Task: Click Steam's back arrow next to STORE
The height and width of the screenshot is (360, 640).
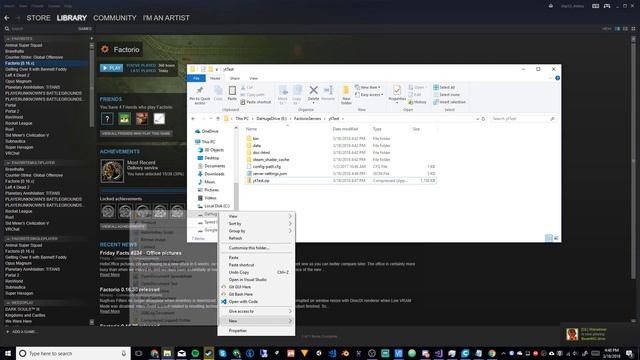Action: pyautogui.click(x=7, y=18)
